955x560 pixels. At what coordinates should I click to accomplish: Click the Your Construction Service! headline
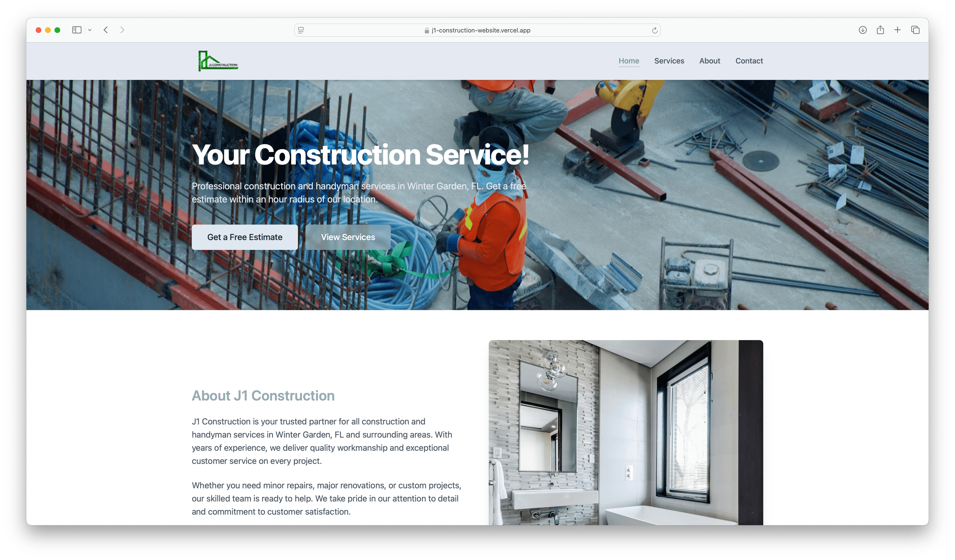coord(360,155)
